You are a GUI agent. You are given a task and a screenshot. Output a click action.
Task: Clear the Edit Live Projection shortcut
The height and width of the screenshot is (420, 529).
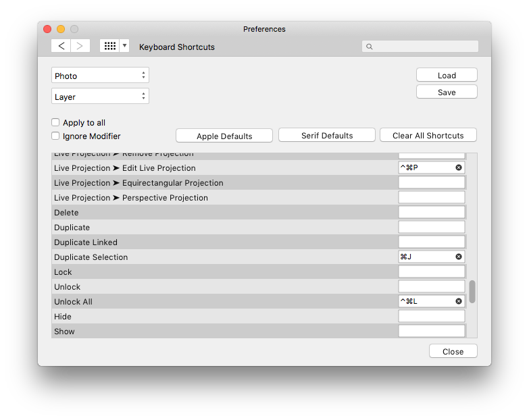[459, 167]
